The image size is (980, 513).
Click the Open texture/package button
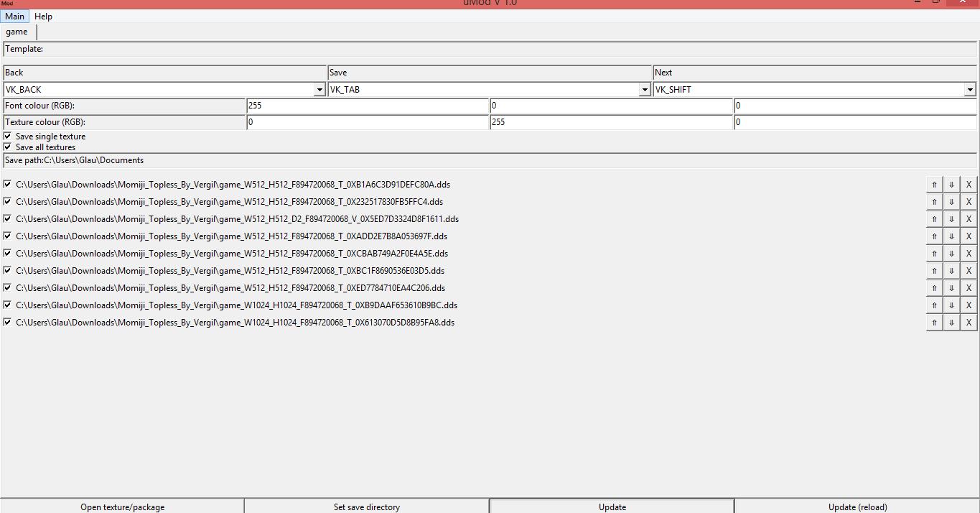click(122, 507)
